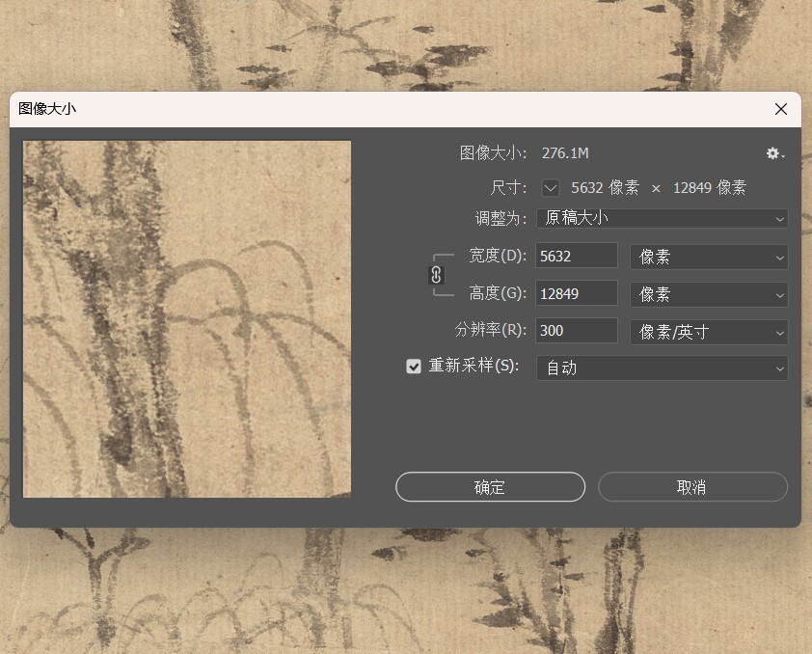The width and height of the screenshot is (812, 654).
Task: Click the 宽度 field showing 5632
Action: click(577, 256)
